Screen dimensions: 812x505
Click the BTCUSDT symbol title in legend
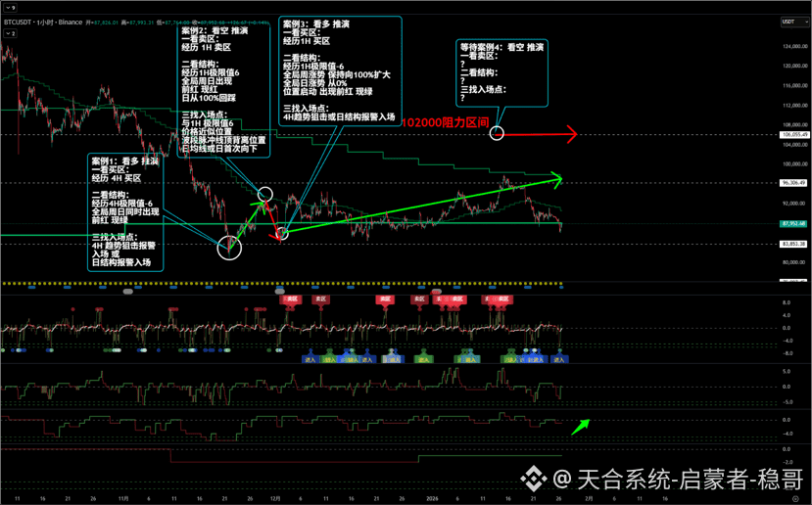tap(18, 23)
